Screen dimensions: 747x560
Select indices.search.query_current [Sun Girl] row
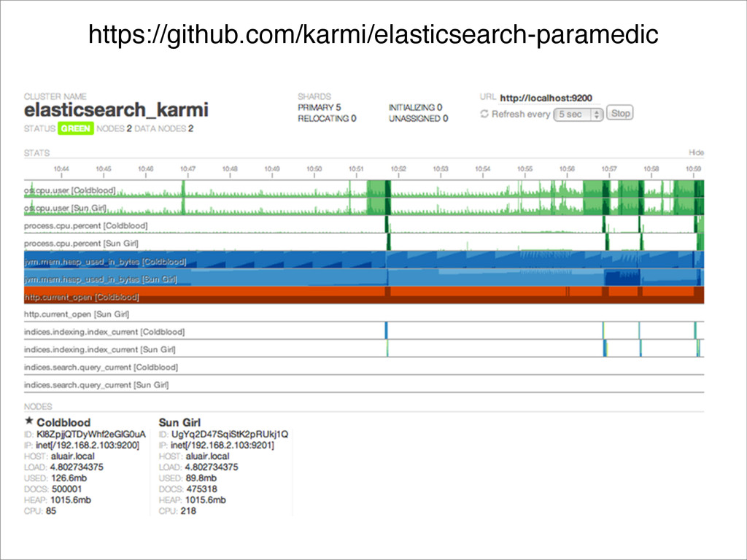coord(364,384)
